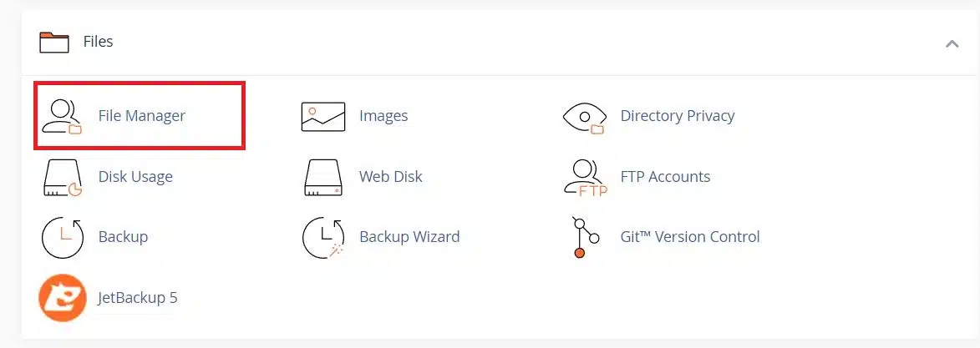
Task: Open the JetBackup 5 orange icon
Action: click(63, 297)
